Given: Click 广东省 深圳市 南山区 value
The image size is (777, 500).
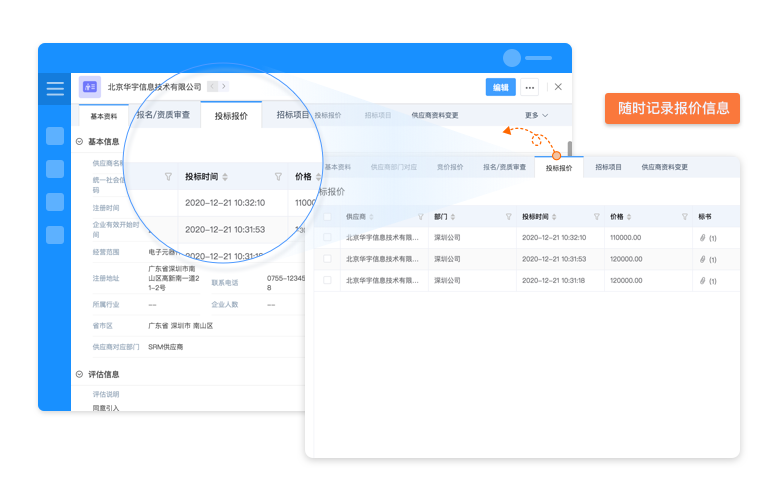Looking at the screenshot, I should point(180,326).
